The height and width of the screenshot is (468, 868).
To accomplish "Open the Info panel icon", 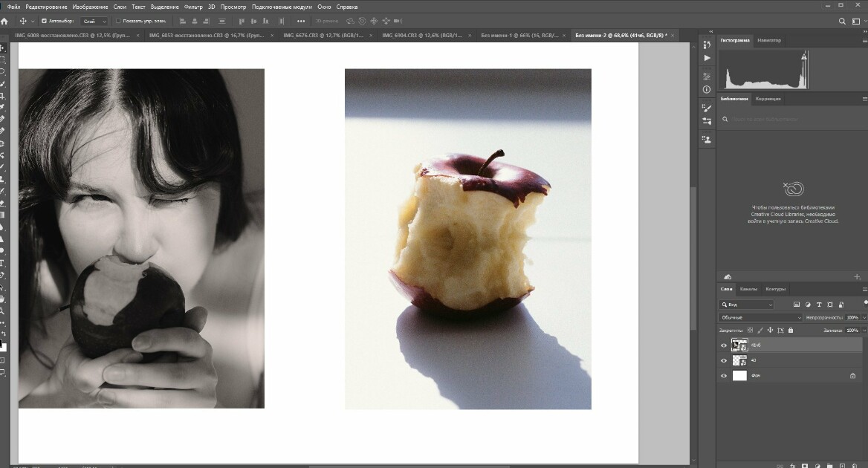I will click(x=707, y=90).
